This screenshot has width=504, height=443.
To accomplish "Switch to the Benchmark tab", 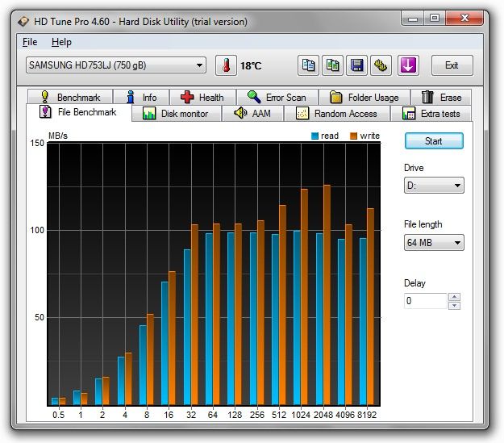I will point(70,97).
